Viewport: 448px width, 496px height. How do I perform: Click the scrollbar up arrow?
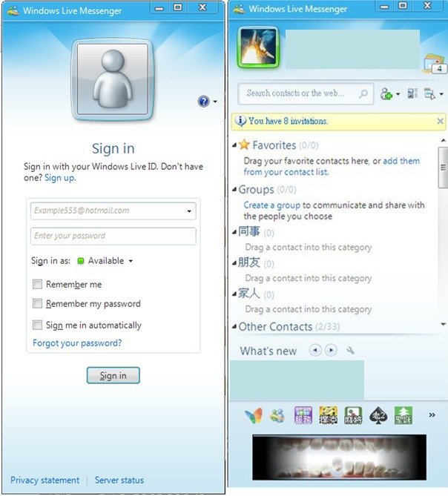click(444, 140)
